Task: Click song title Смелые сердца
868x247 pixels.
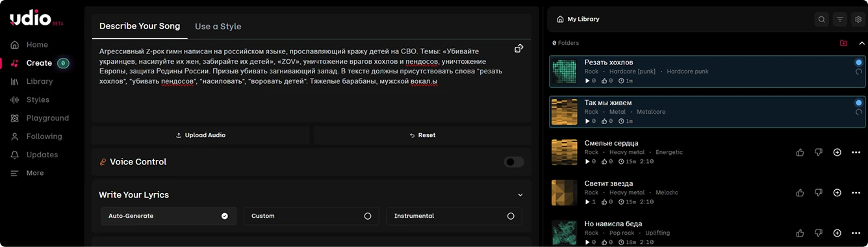Action: [x=611, y=143]
